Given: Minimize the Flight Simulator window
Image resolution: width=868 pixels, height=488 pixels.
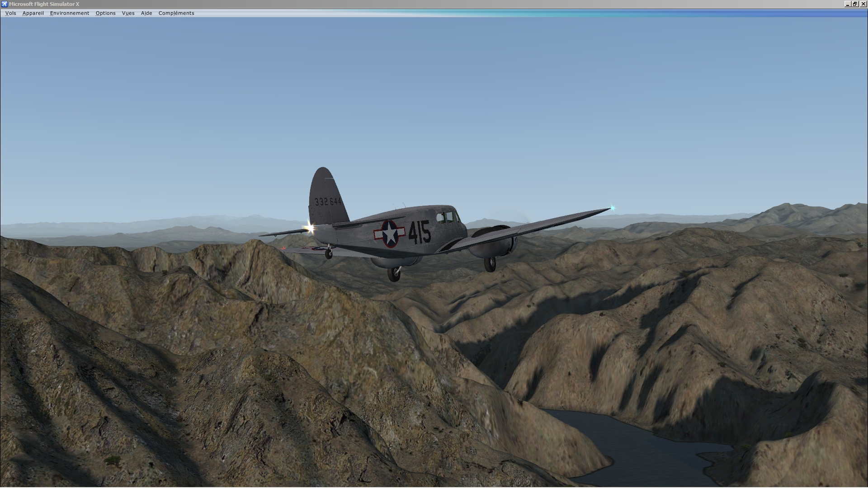Looking at the screenshot, I should tap(848, 4).
